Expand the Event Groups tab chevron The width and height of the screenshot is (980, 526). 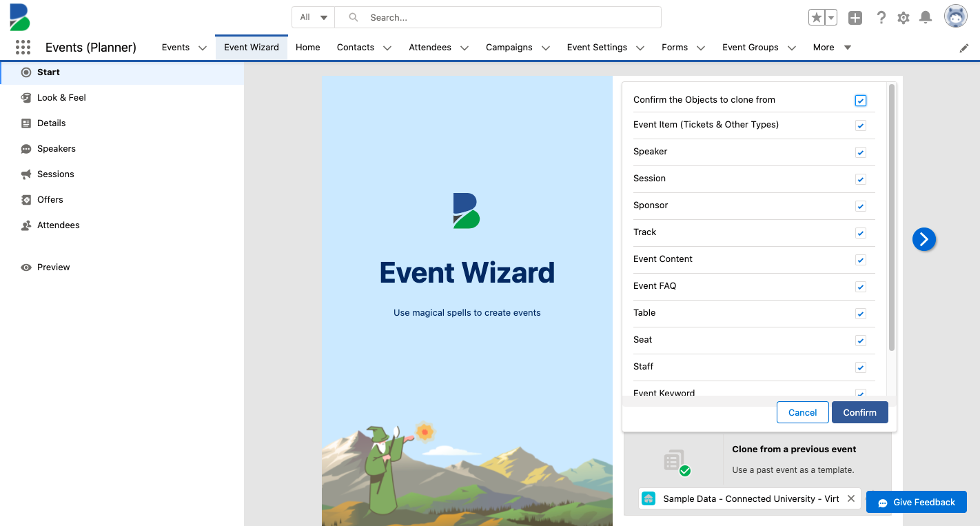792,48
